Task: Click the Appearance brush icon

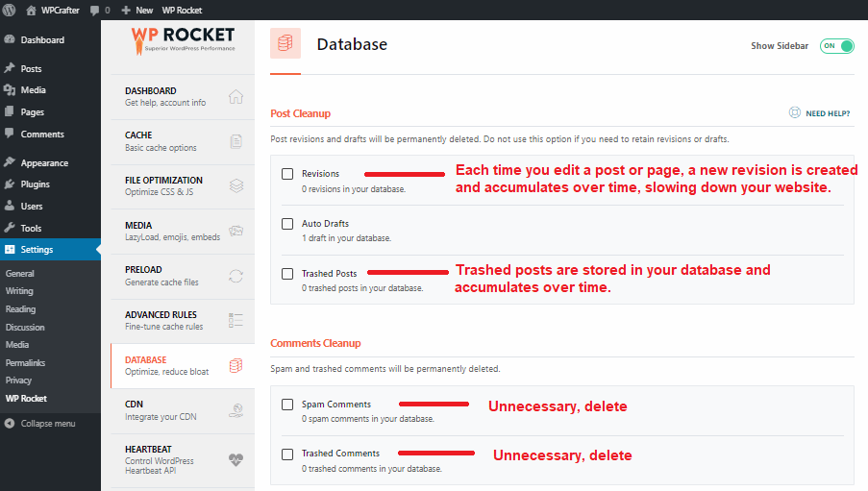Action: [10, 162]
